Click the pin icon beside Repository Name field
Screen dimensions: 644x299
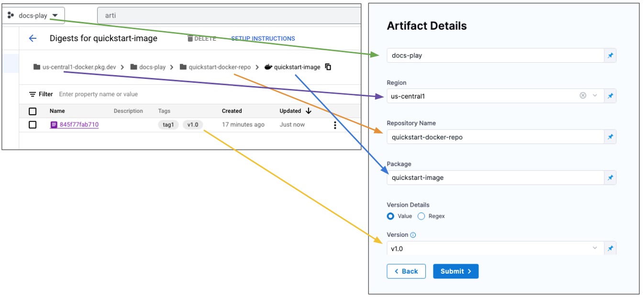point(610,137)
